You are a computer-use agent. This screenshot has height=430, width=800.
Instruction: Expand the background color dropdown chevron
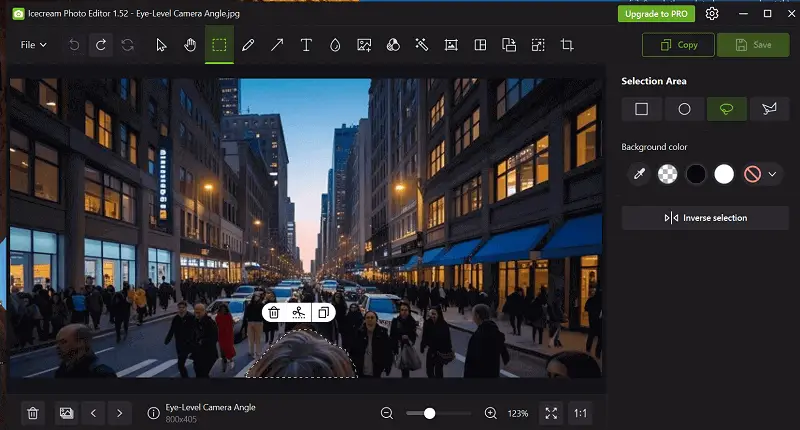772,174
